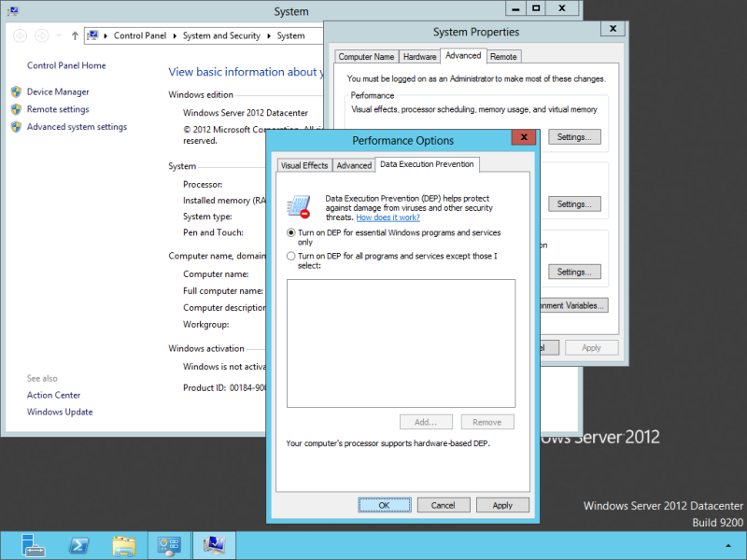Open File Explorer from the taskbar
Viewport: 747px width, 560px height.
(x=124, y=546)
